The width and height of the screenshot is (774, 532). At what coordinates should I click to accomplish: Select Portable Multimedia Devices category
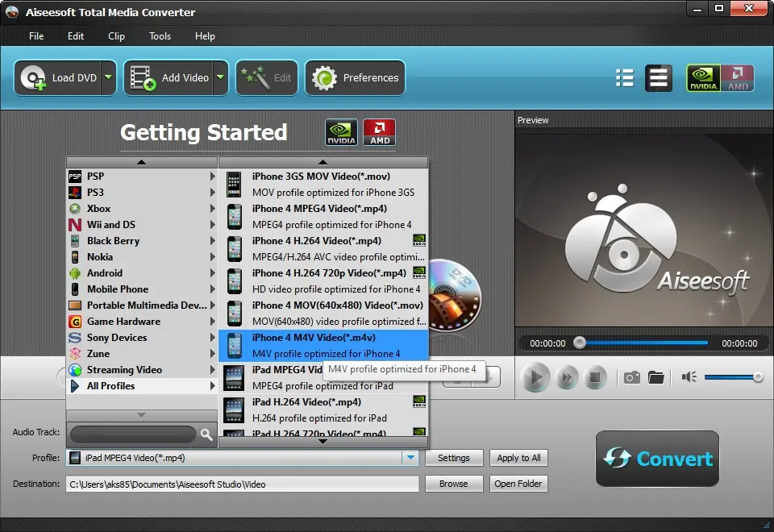[x=142, y=305]
